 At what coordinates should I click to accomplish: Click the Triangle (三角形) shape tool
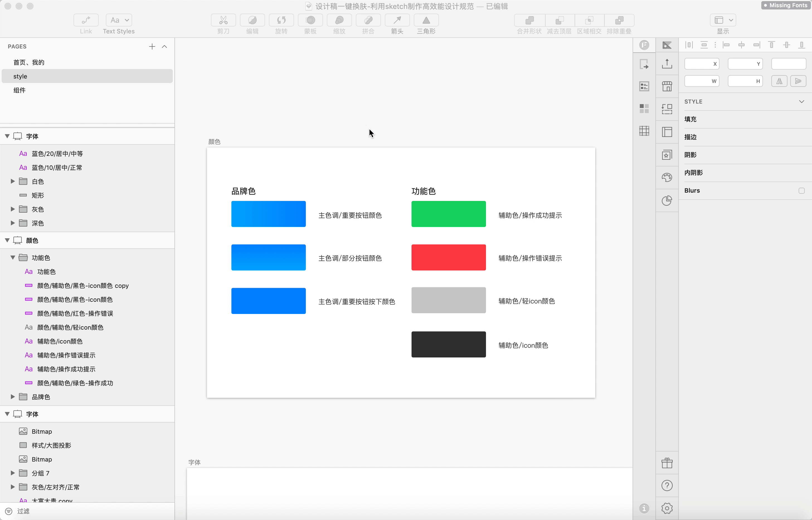tap(426, 20)
